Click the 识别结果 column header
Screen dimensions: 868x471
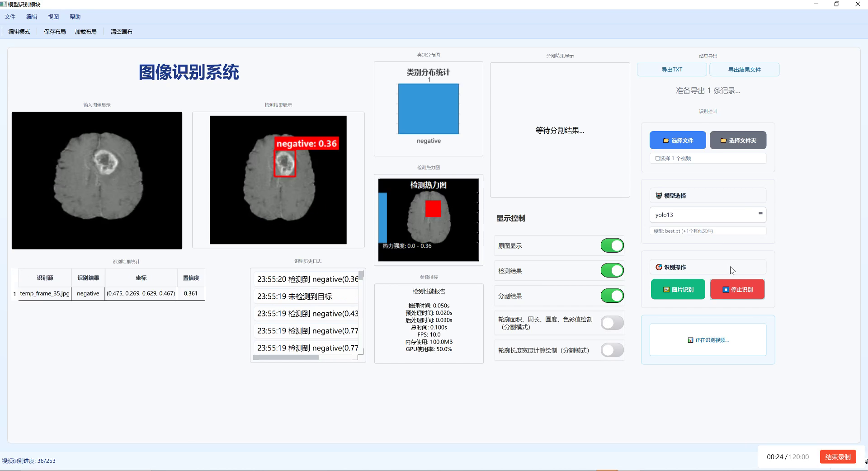click(88, 278)
